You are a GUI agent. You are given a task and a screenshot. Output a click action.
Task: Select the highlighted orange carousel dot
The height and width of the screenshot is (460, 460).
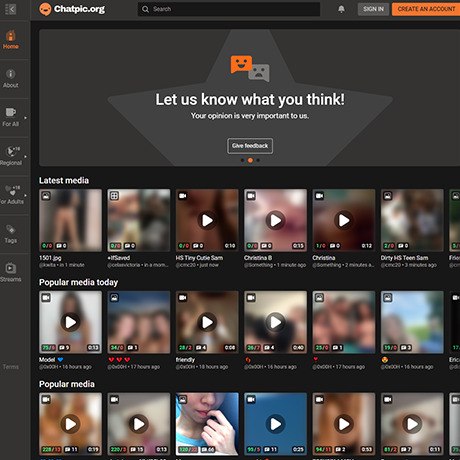[x=250, y=160]
